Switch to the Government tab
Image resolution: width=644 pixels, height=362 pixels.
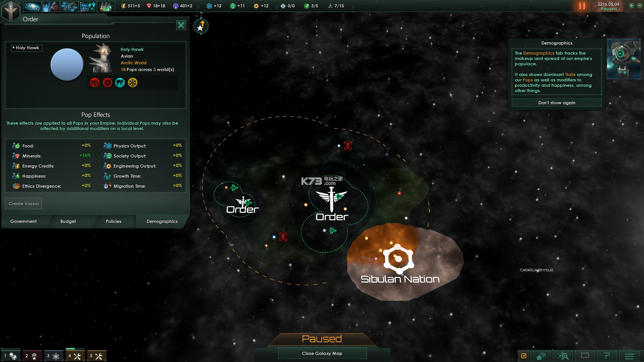pos(23,221)
